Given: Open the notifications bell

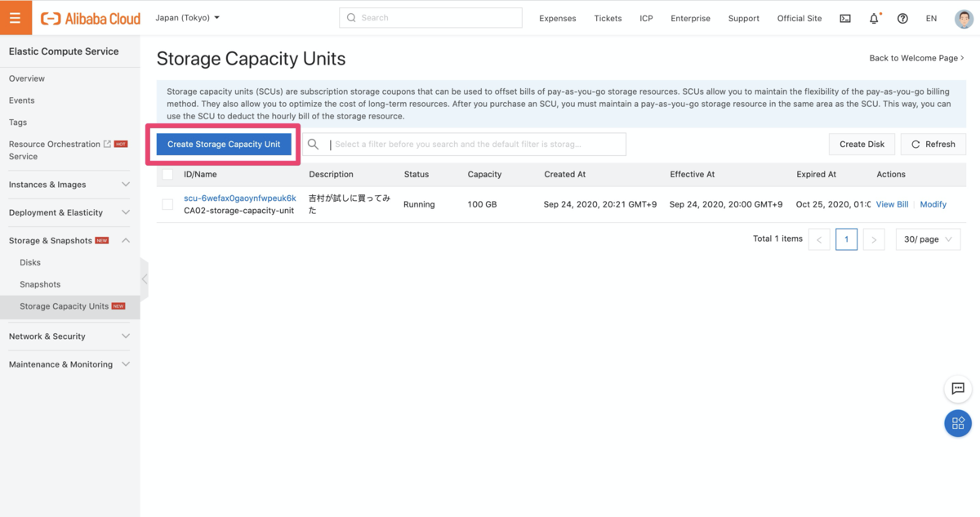Looking at the screenshot, I should 874,18.
